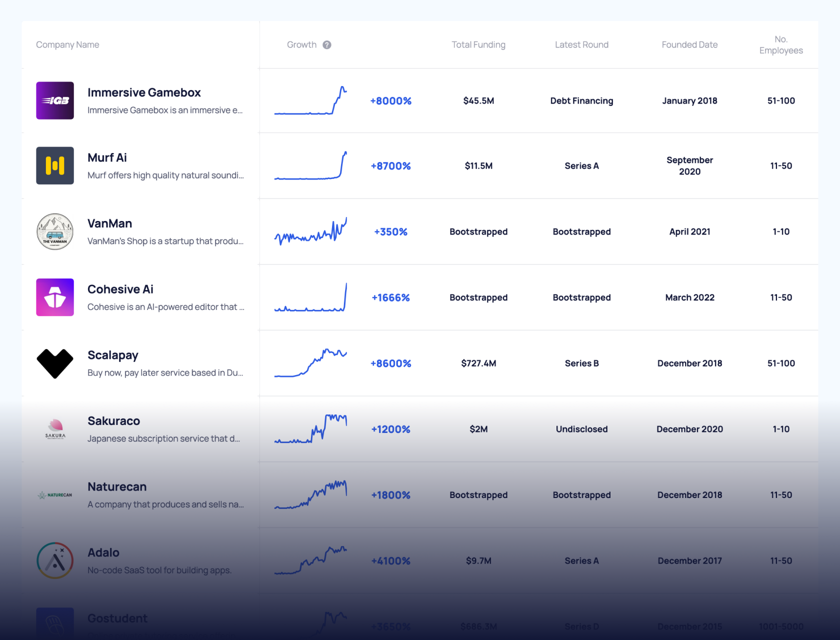Click the Series B latest round cell

(581, 363)
